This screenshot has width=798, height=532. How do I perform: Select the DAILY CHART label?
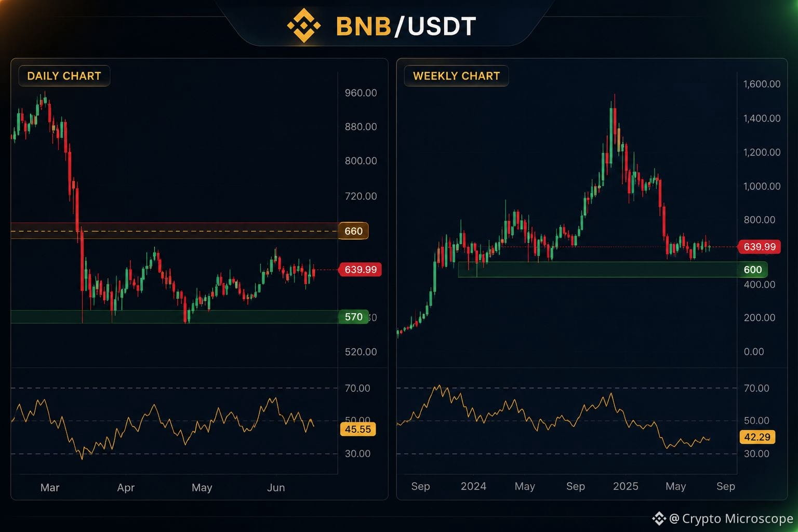[64, 76]
